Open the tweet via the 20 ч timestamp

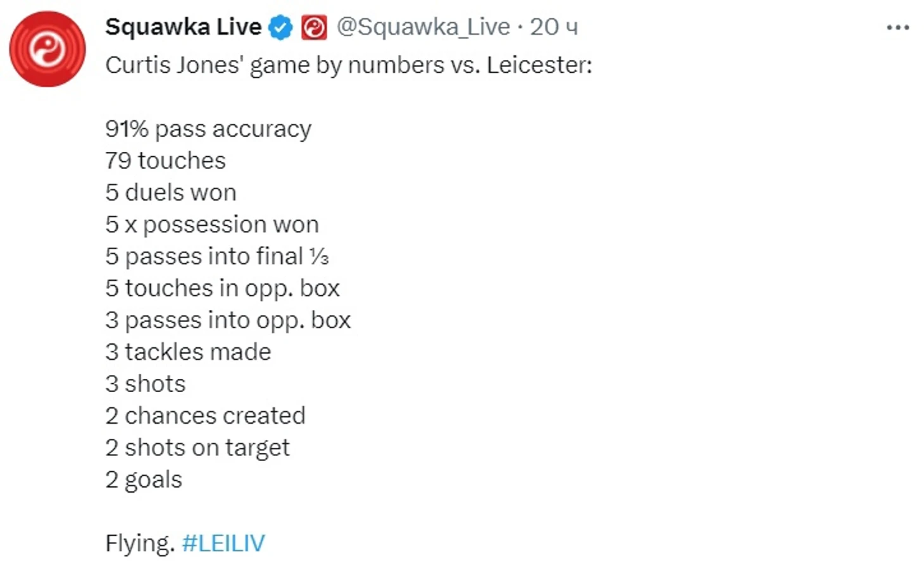point(554,27)
